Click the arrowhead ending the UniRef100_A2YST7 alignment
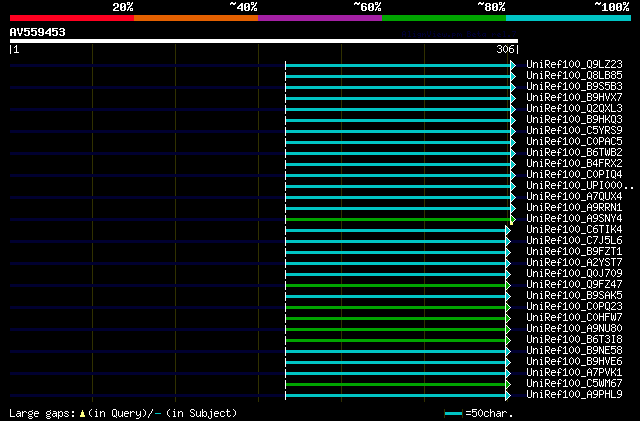 [x=508, y=264]
